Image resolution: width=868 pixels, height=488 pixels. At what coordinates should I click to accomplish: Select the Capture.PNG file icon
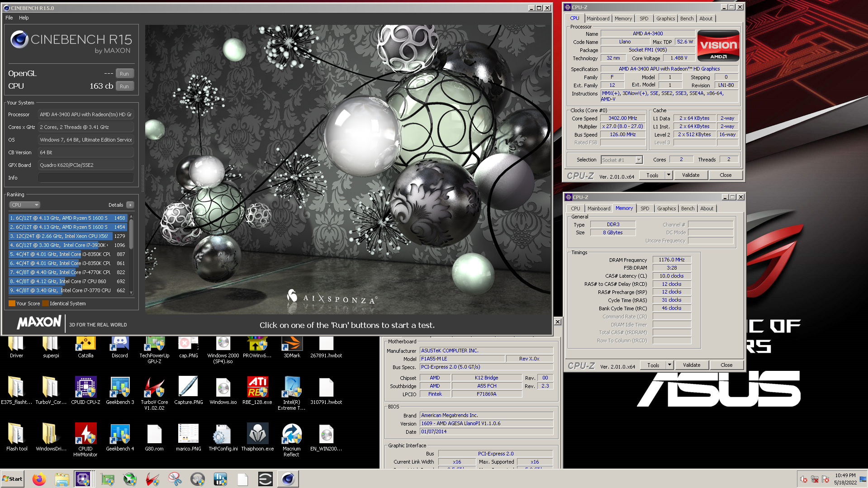point(189,390)
